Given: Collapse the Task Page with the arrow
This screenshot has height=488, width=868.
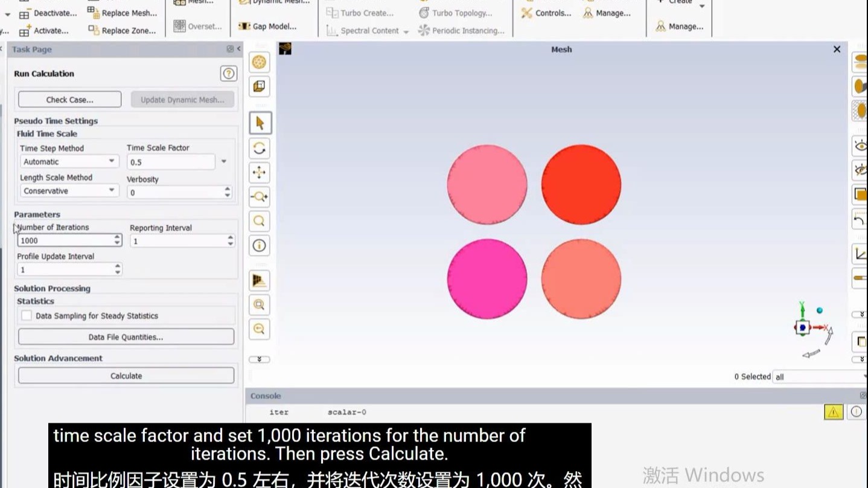Looking at the screenshot, I should (239, 49).
